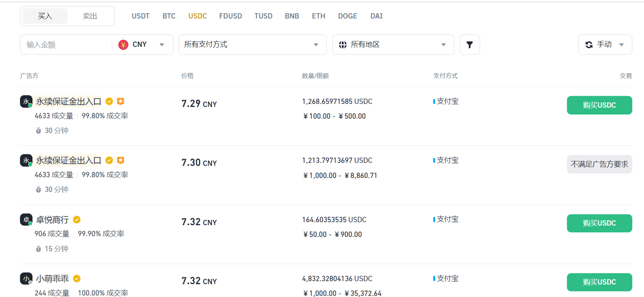Click the 卓 avatar of 卓悦商行
The height and width of the screenshot is (297, 644).
(x=26, y=220)
